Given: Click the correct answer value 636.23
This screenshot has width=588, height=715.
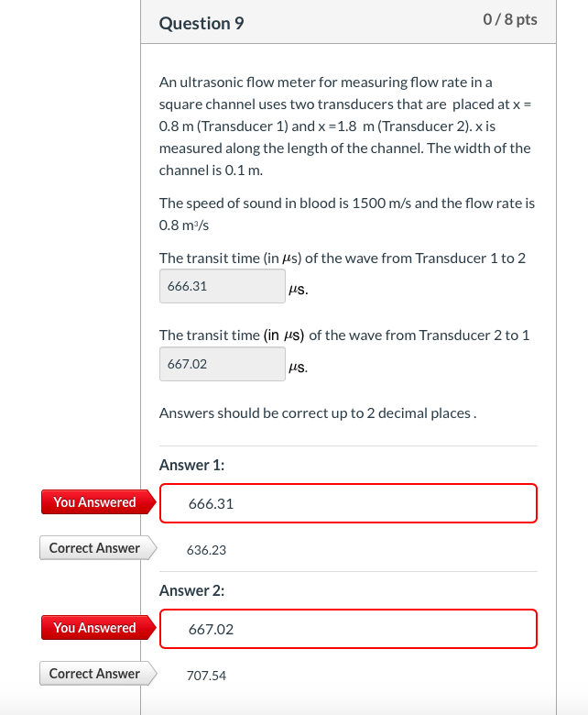Looking at the screenshot, I should tap(206, 550).
